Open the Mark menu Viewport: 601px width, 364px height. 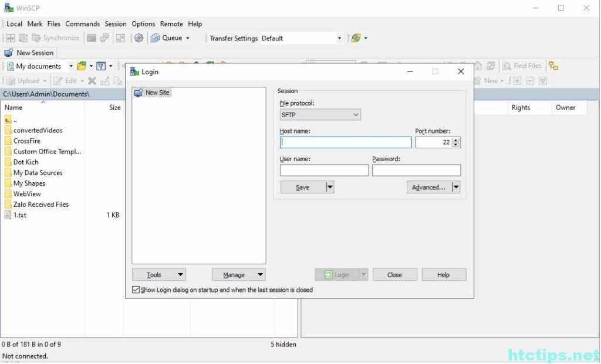coord(35,23)
